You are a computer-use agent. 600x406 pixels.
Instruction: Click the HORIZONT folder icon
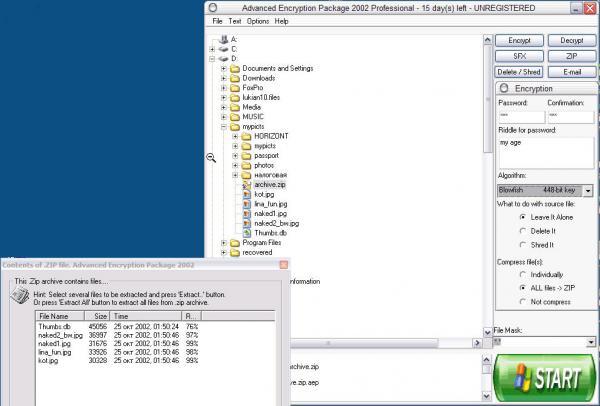[x=247, y=136]
